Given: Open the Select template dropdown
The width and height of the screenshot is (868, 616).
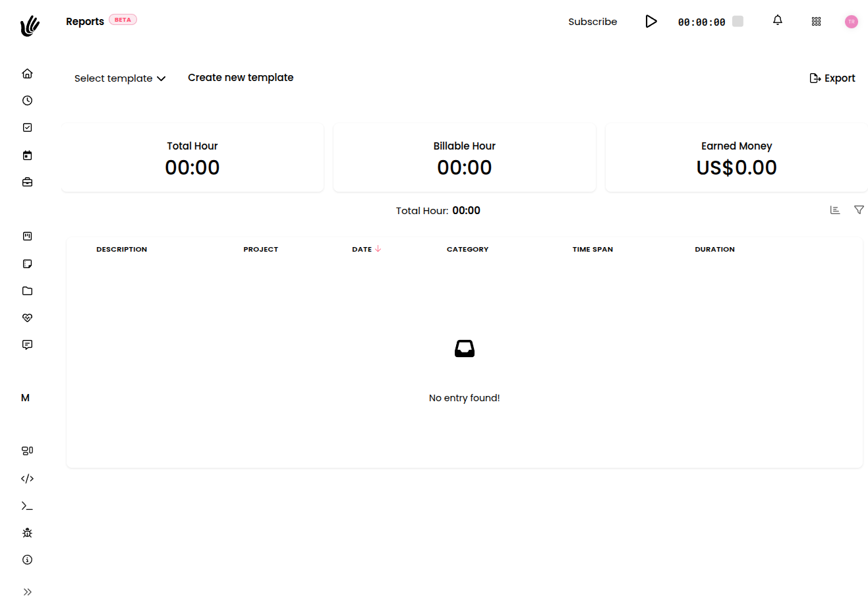Looking at the screenshot, I should (120, 78).
